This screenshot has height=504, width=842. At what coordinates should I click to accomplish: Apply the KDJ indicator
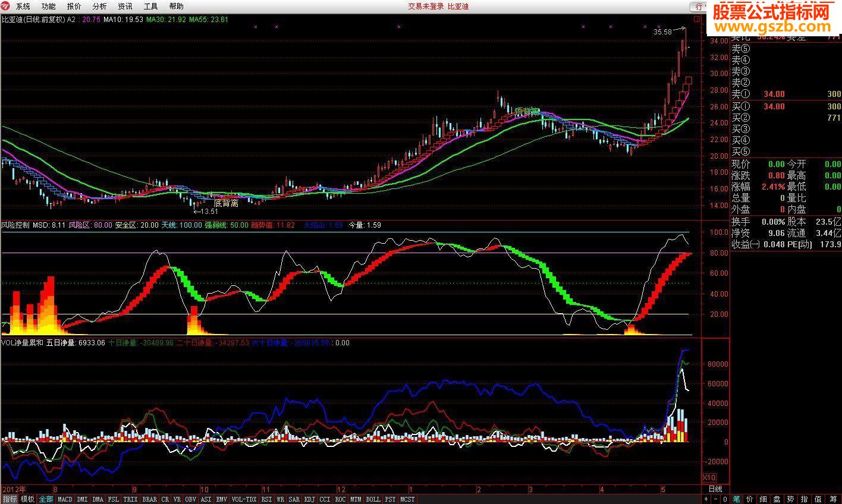point(310,499)
